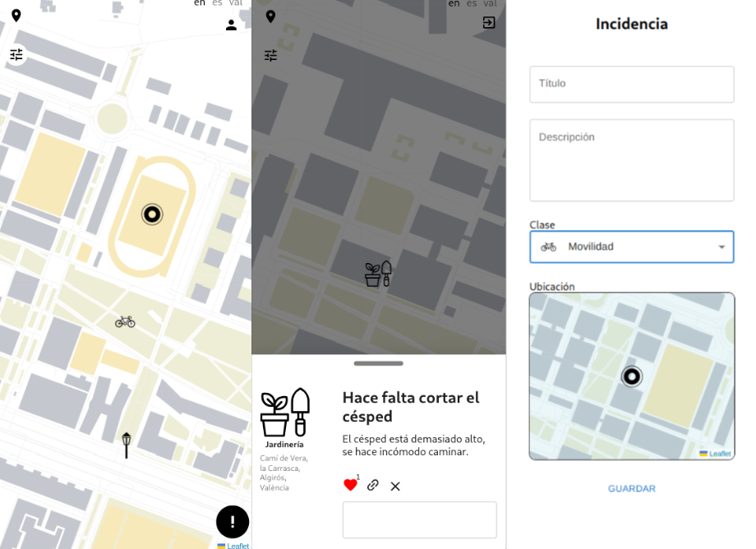Viewport: 756px width, 549px height.
Task: Click the Descripción text area
Action: click(631, 160)
